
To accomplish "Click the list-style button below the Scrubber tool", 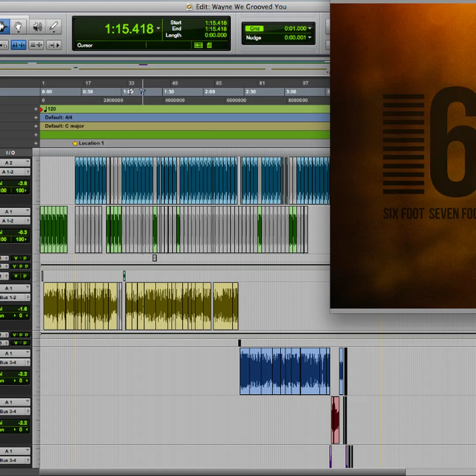I will (x=36, y=45).
